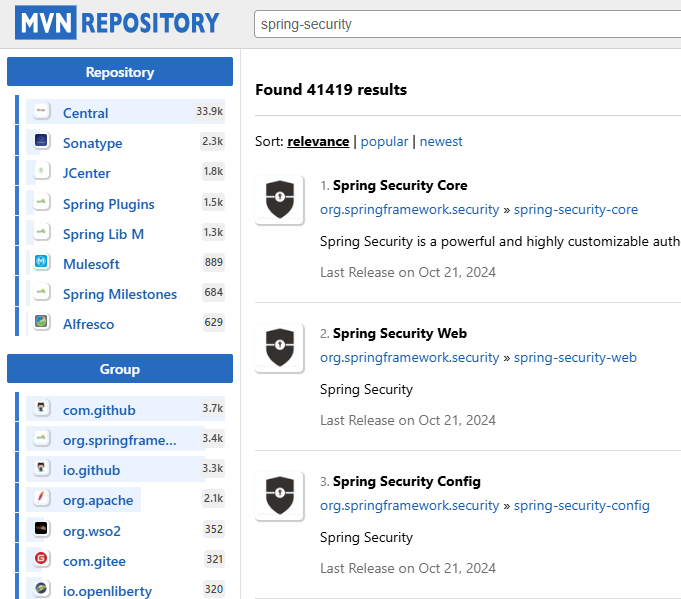
Task: Click the Central repository icon
Action: coord(41,111)
